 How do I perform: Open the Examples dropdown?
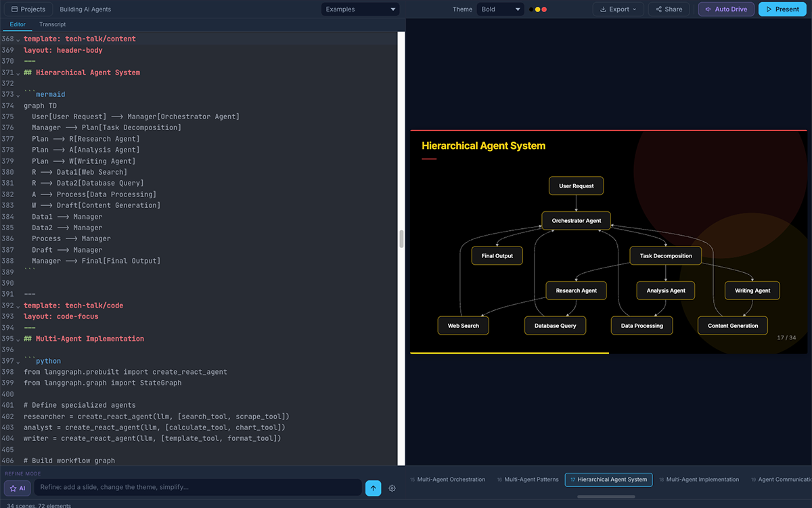[x=360, y=9]
